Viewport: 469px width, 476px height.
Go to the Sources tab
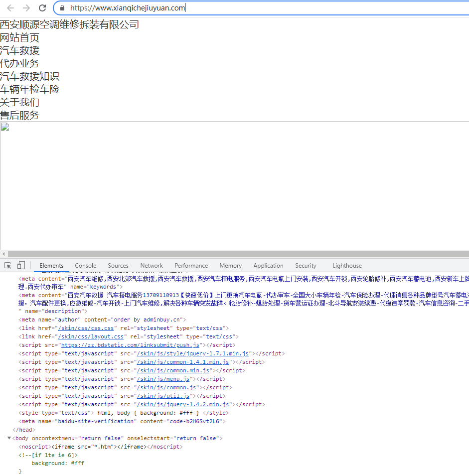pos(118,266)
